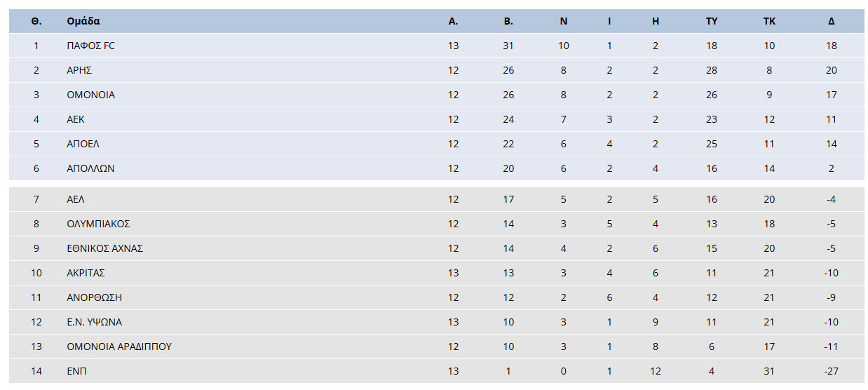Click the ΤΥ goals-for column header
The width and height of the screenshot is (868, 390).
tap(712, 21)
